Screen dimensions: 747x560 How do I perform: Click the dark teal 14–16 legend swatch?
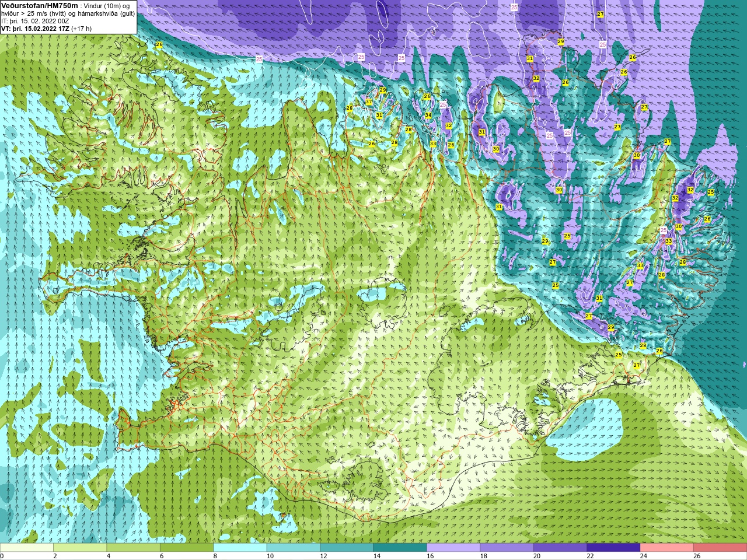(x=400, y=548)
